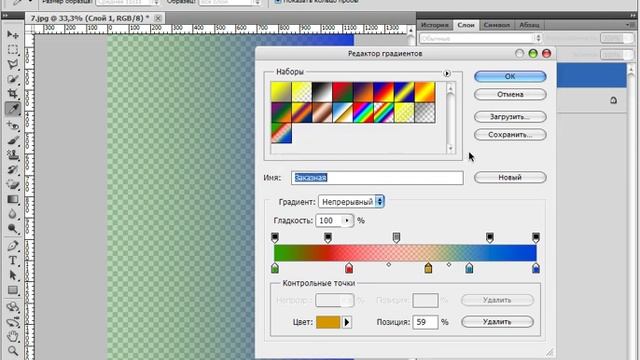
Task: Click the Новый button
Action: 510,178
